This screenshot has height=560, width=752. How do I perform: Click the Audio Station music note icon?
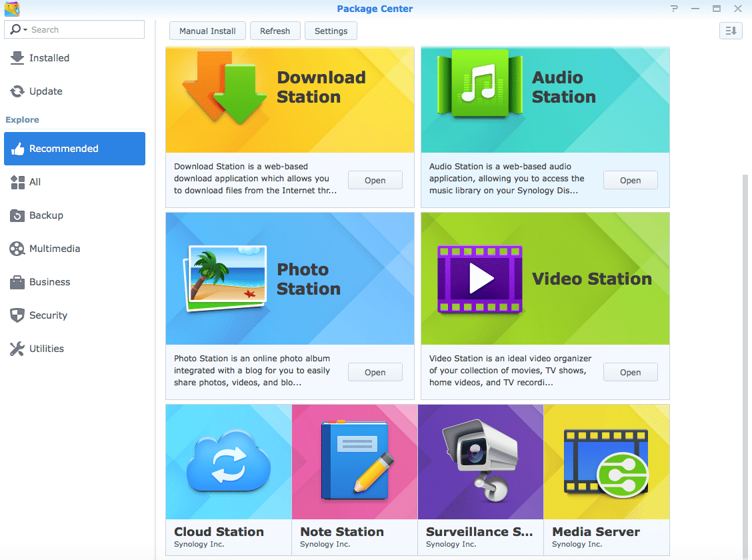(x=479, y=84)
